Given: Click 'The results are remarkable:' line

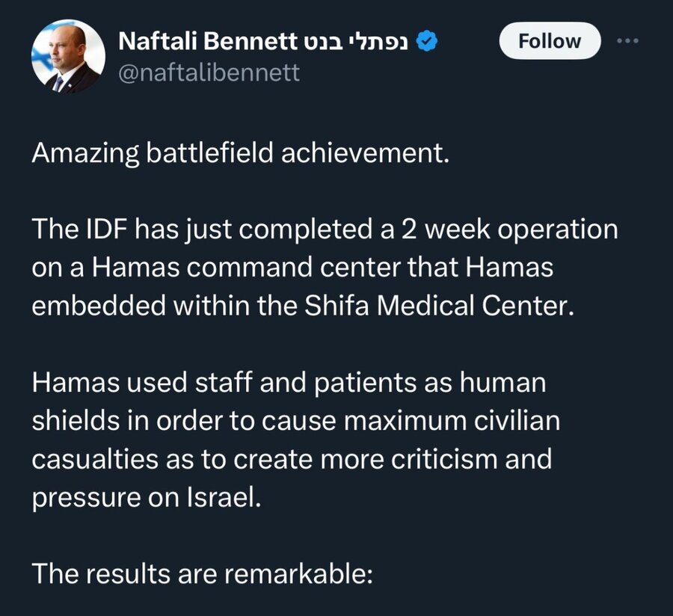Looking at the screenshot, I should (202, 573).
